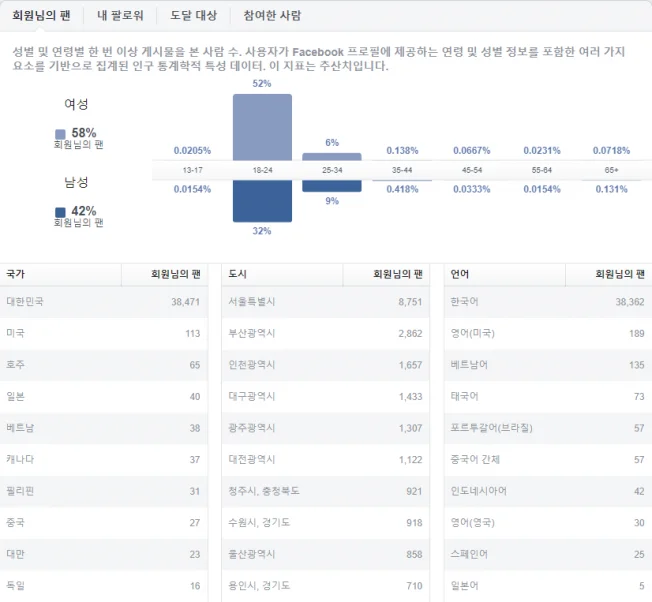Select the 부산광역시 city row
This screenshot has height=602, width=652.
pyautogui.click(x=326, y=333)
